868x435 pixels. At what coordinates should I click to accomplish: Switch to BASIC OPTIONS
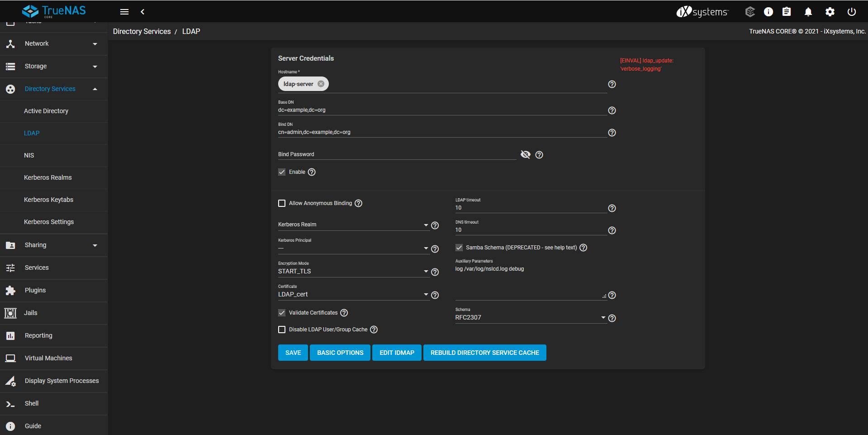pos(340,353)
